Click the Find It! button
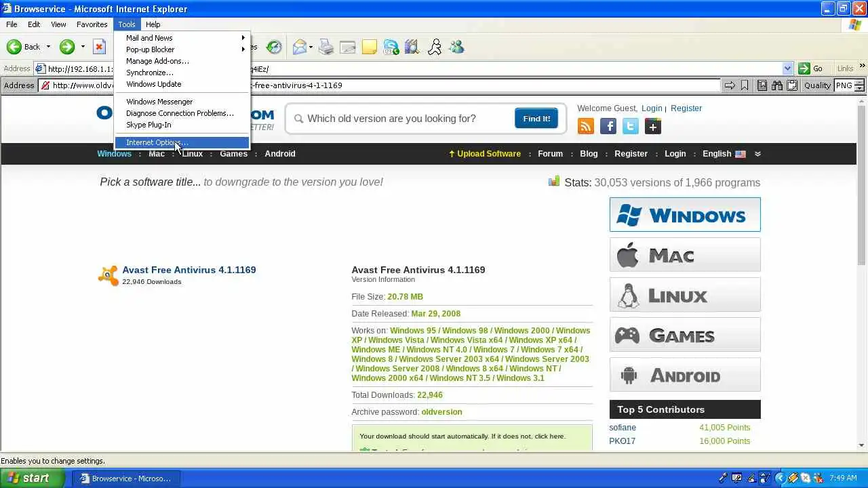This screenshot has width=868, height=488. (x=536, y=119)
